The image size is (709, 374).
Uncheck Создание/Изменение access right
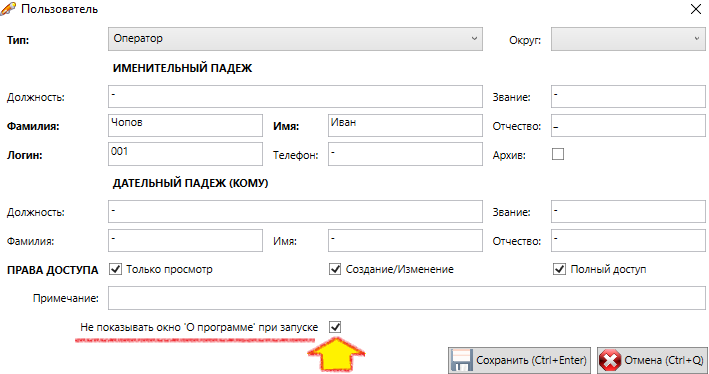[x=335, y=270]
